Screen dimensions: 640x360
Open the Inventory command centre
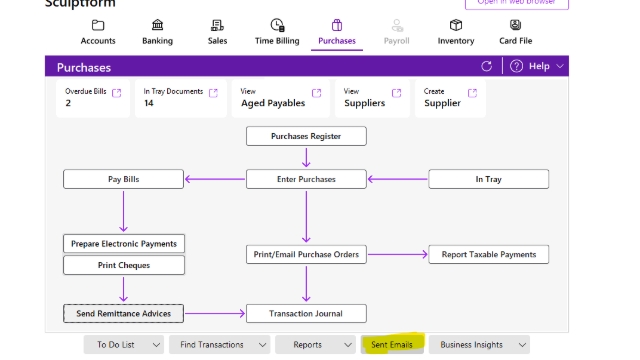click(456, 32)
